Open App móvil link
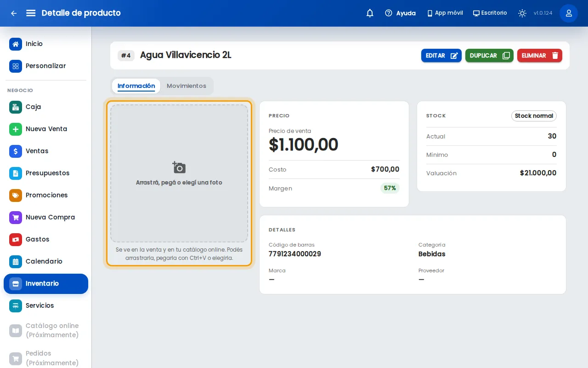This screenshot has height=368, width=588. coord(445,13)
